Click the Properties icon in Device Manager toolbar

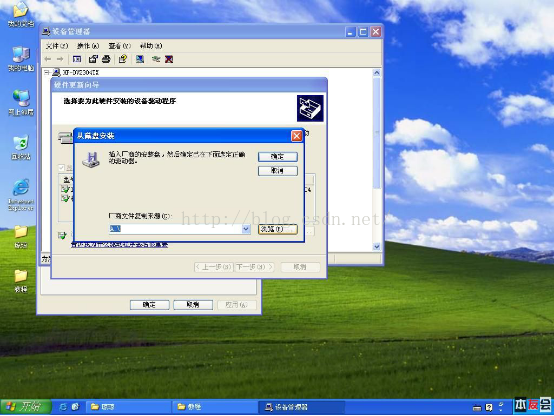coord(93,59)
